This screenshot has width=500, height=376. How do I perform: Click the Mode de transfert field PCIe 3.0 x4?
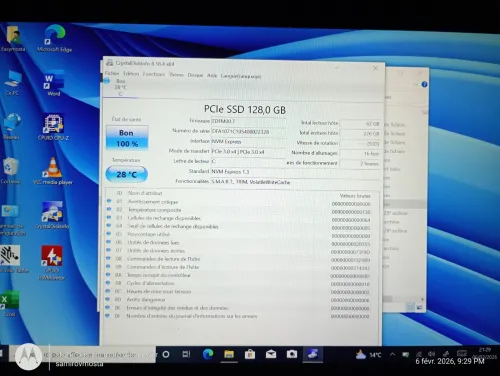tap(248, 151)
